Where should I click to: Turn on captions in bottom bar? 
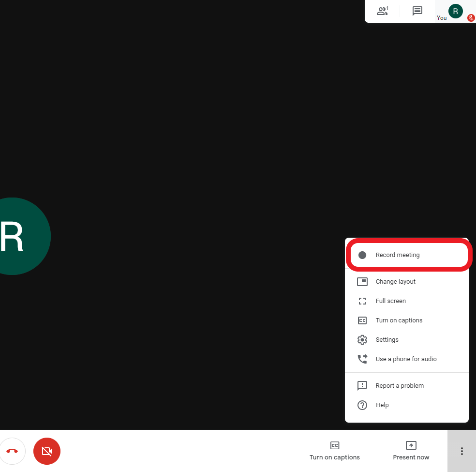click(334, 451)
